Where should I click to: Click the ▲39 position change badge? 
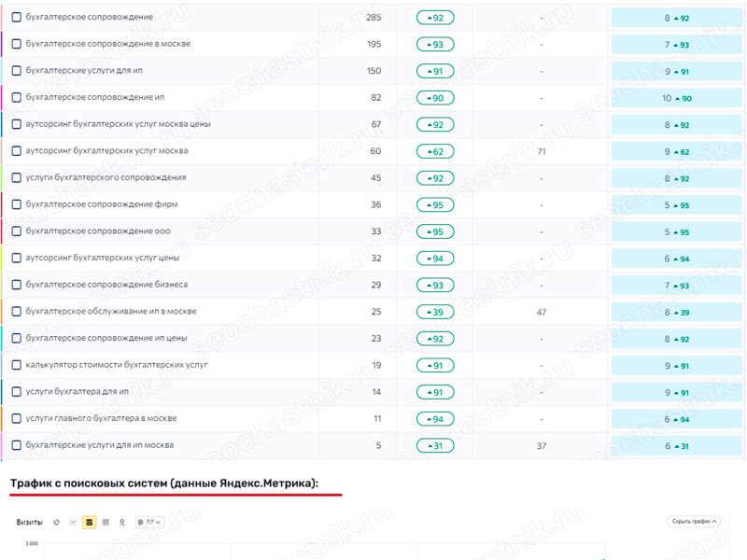[x=435, y=312]
